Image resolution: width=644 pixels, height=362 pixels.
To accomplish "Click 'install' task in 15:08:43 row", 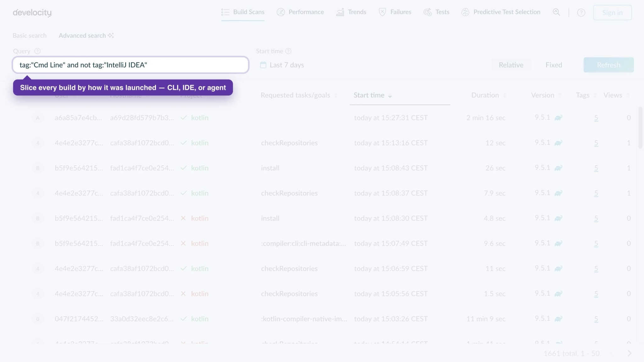I will tap(270, 168).
